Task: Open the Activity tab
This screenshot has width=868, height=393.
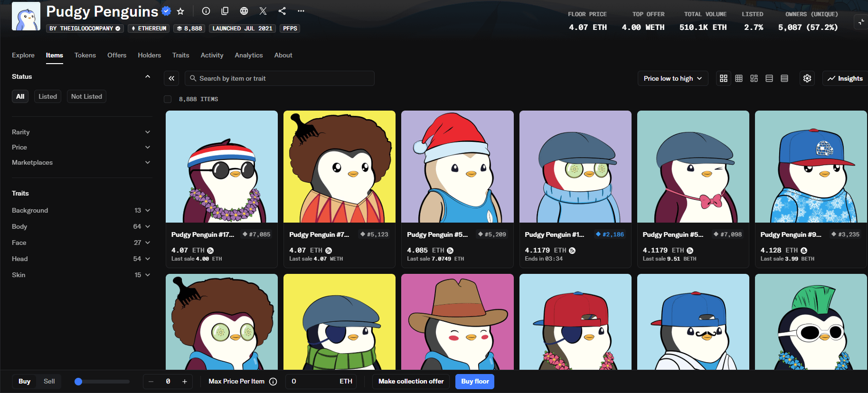Action: pos(212,55)
